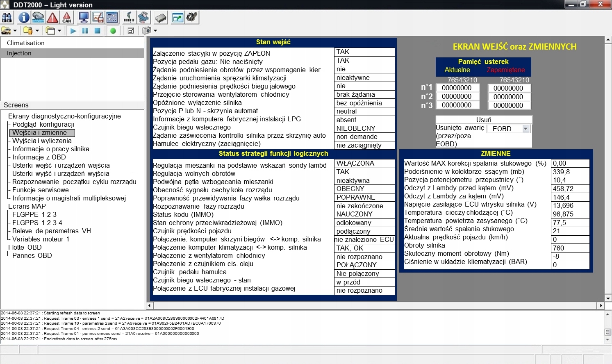Image resolution: width=612 pixels, height=364 pixels.
Task: Open the gears settings icon
Action: pos(192,18)
